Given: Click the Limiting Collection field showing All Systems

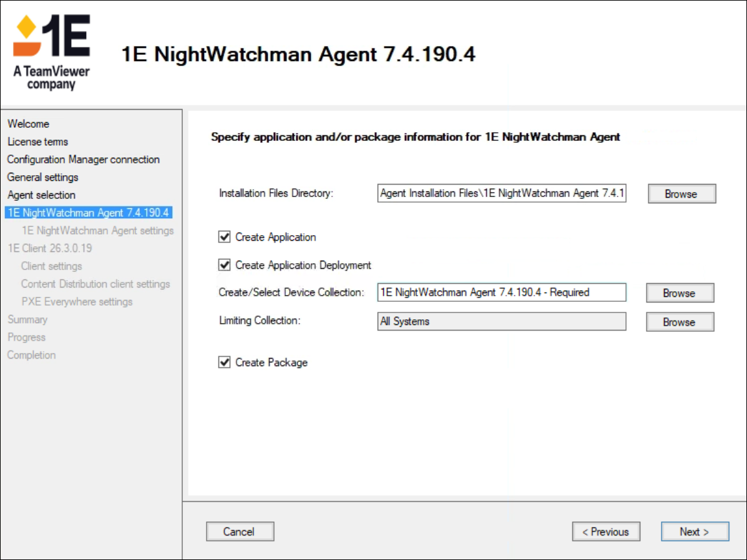Looking at the screenshot, I should tap(501, 322).
